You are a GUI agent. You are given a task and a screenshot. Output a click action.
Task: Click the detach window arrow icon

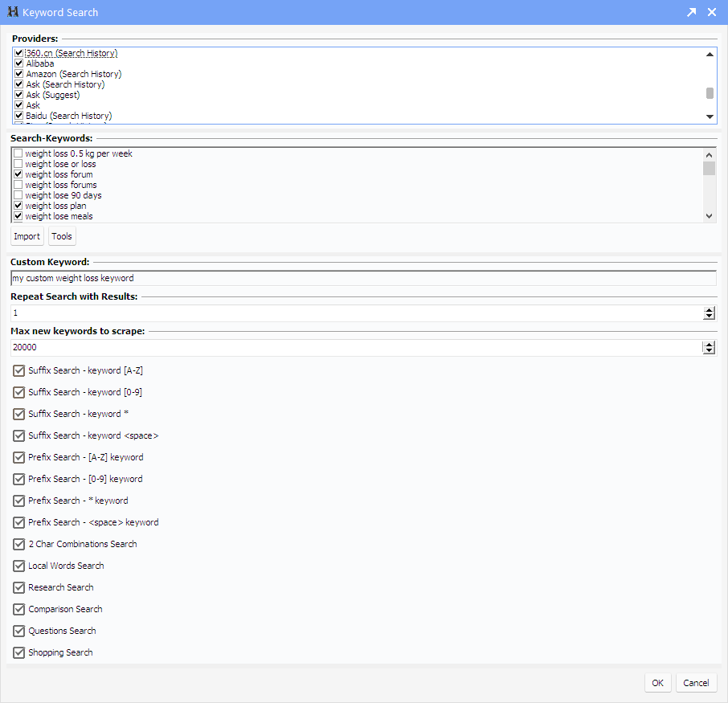click(x=691, y=12)
